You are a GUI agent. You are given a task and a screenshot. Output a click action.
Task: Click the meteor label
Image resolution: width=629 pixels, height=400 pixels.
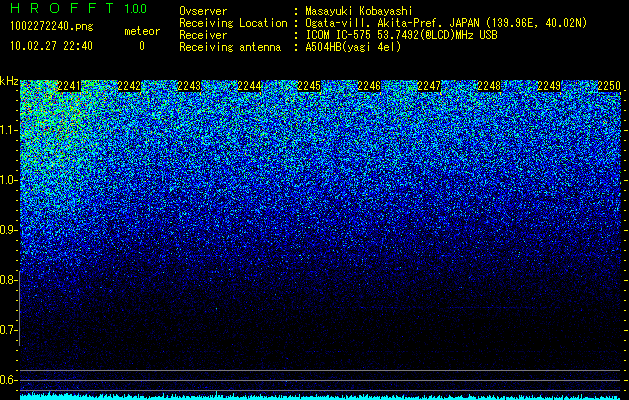pos(142,31)
